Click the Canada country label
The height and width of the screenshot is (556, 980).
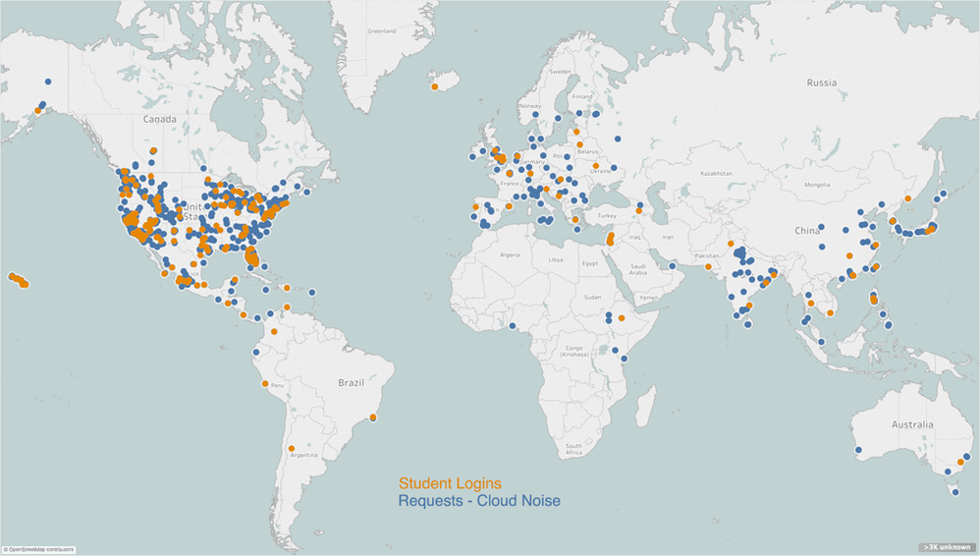point(159,119)
